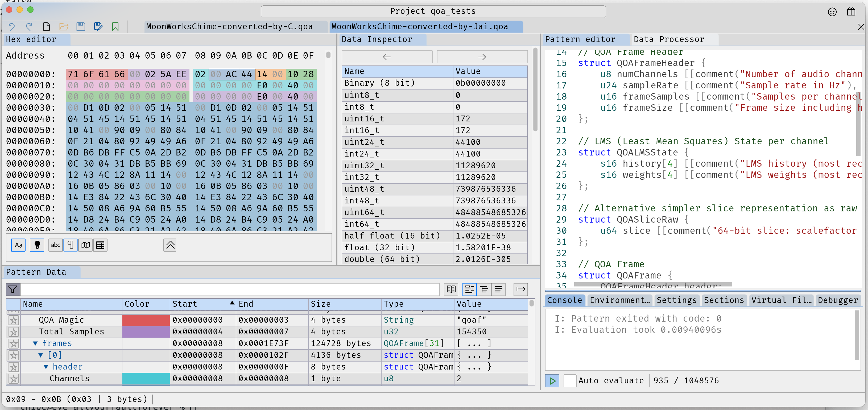Screen dimensions: 868x410
Task: Open the minimap via the map icon
Action: pyautogui.click(x=85, y=245)
